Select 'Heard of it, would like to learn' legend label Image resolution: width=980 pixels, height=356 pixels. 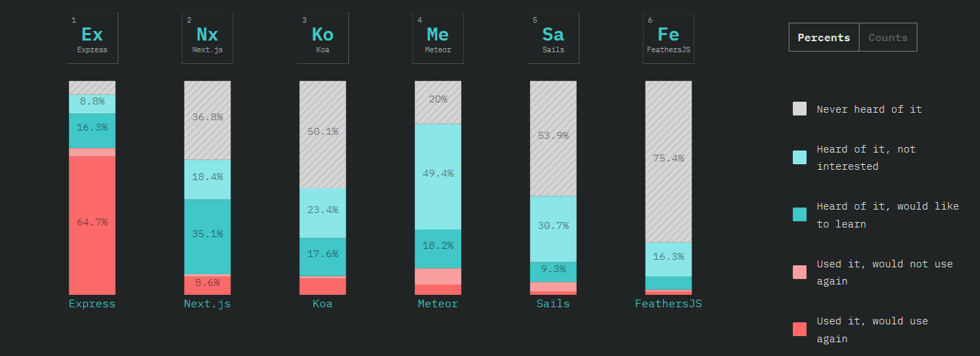click(x=887, y=215)
